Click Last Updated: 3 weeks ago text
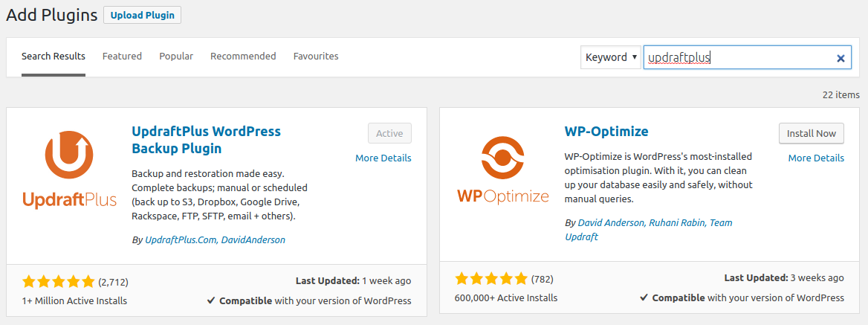This screenshot has width=868, height=325. (784, 277)
